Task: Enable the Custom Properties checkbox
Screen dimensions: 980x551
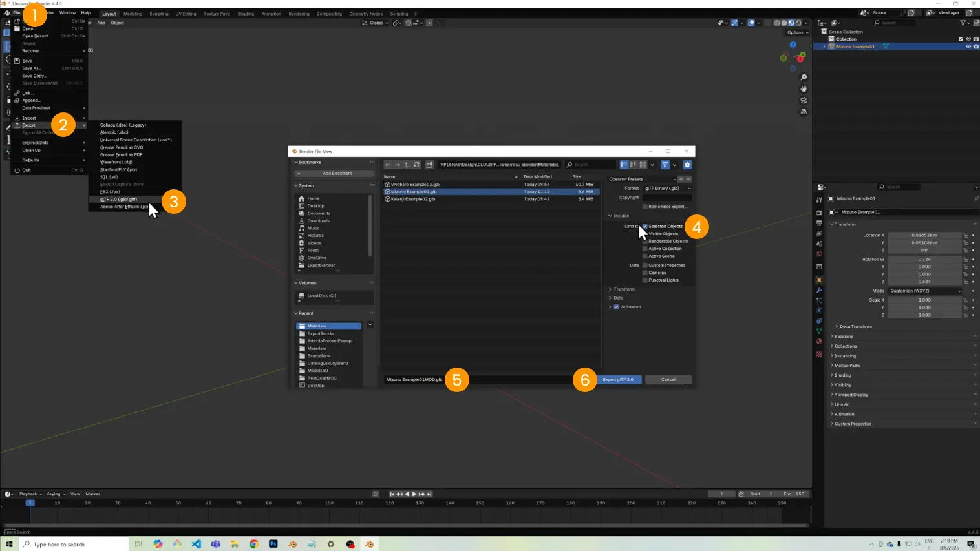Action: 645,265
